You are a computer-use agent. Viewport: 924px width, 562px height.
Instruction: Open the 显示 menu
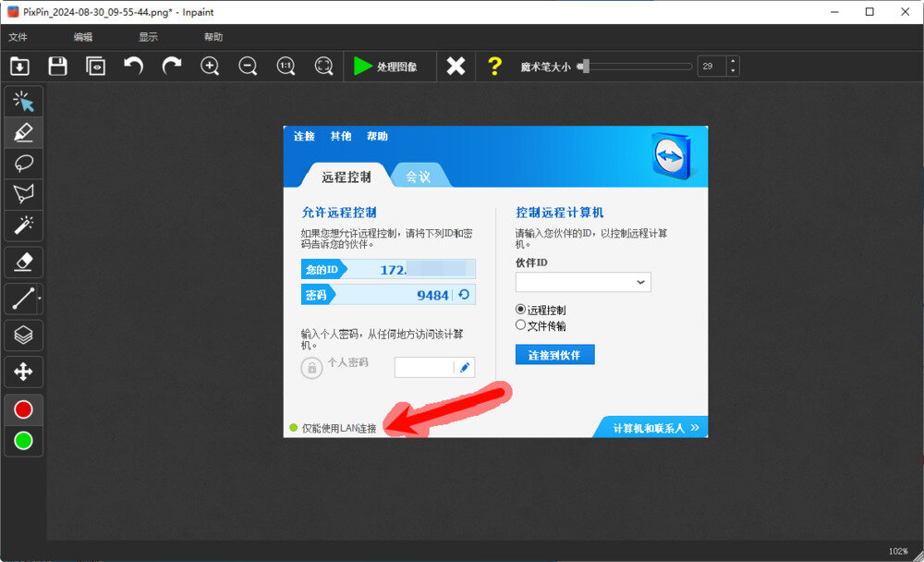pos(148,37)
